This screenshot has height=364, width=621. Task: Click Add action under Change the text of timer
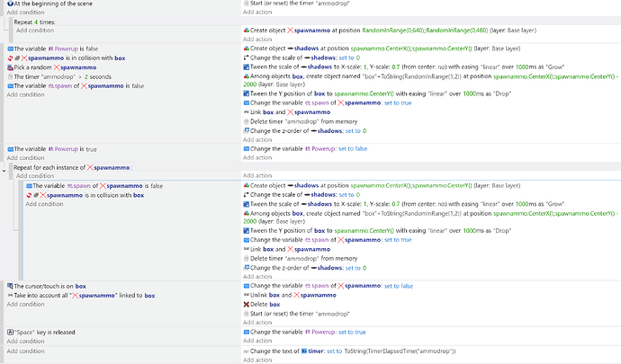[x=257, y=360]
